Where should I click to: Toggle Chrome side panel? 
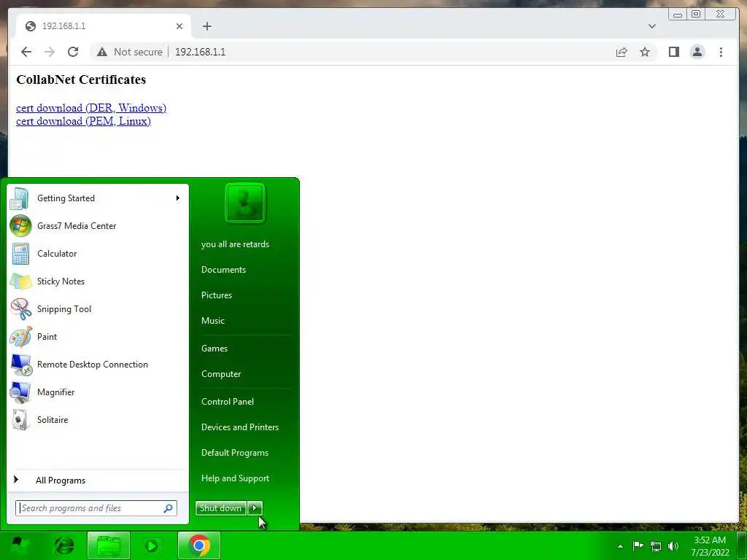coord(673,52)
